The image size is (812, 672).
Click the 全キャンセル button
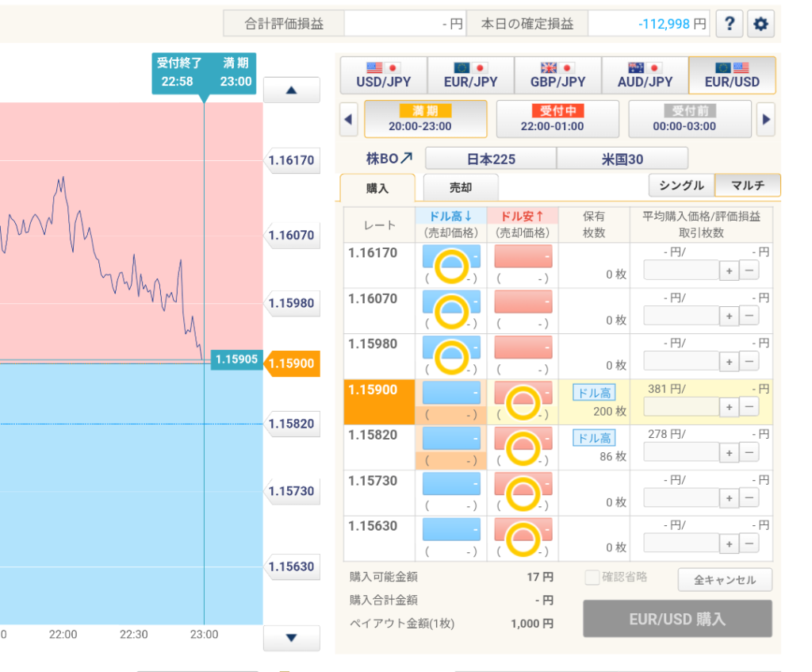[x=725, y=580]
